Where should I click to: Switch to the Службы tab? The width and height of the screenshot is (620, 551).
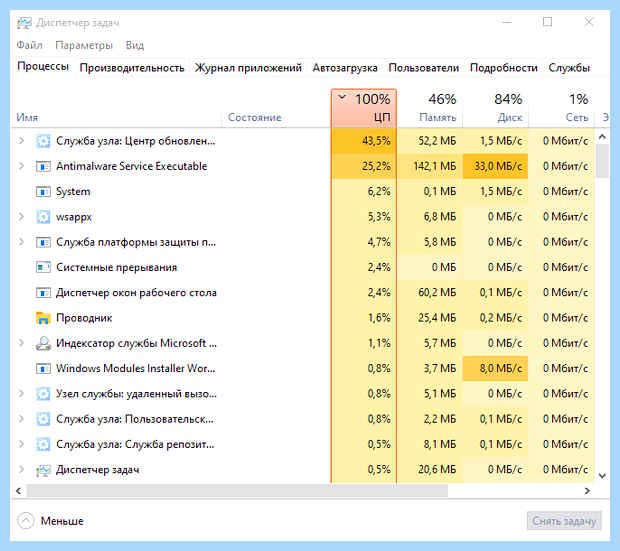569,68
